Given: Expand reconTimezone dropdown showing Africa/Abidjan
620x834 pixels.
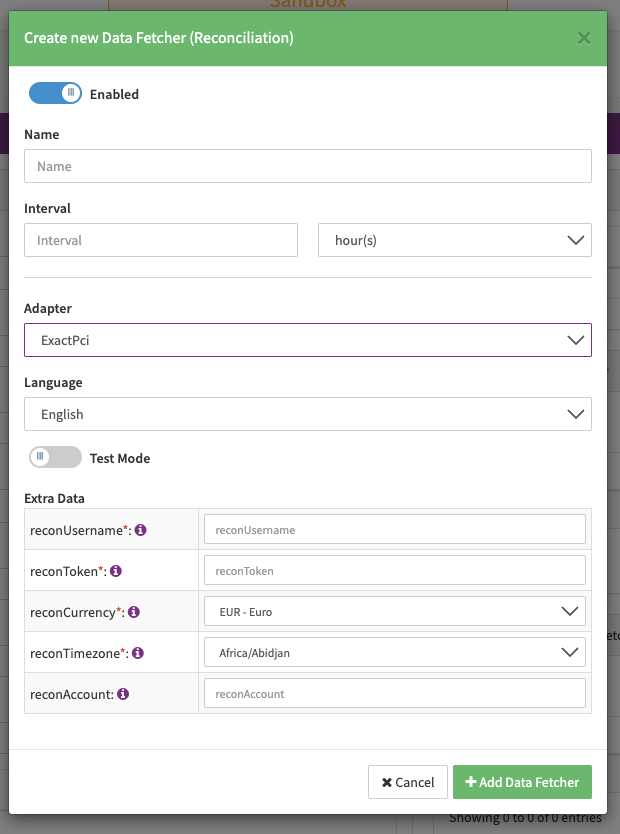Looking at the screenshot, I should point(394,652).
